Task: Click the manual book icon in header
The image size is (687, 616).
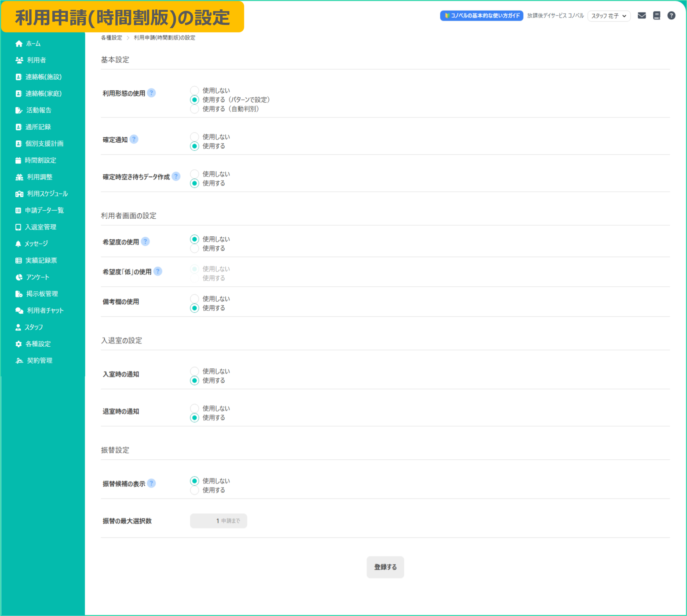Action: pos(656,16)
